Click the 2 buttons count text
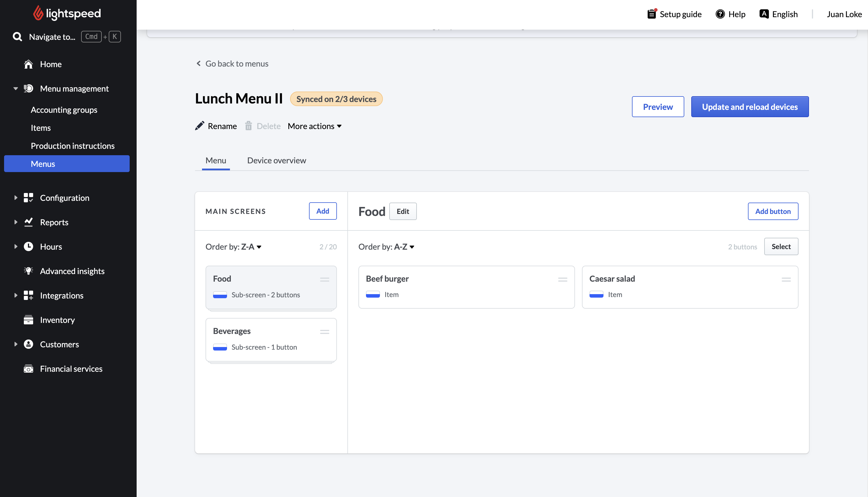868x497 pixels. [742, 247]
